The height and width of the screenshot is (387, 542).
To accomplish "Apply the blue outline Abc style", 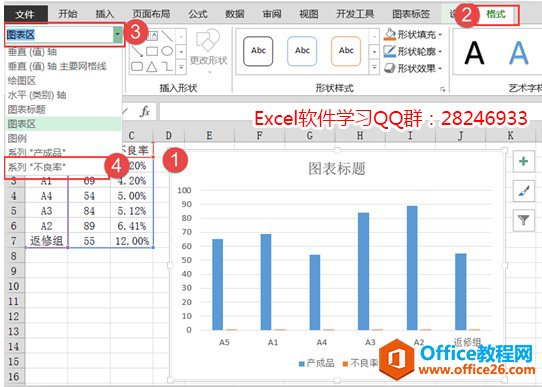I will point(302,51).
